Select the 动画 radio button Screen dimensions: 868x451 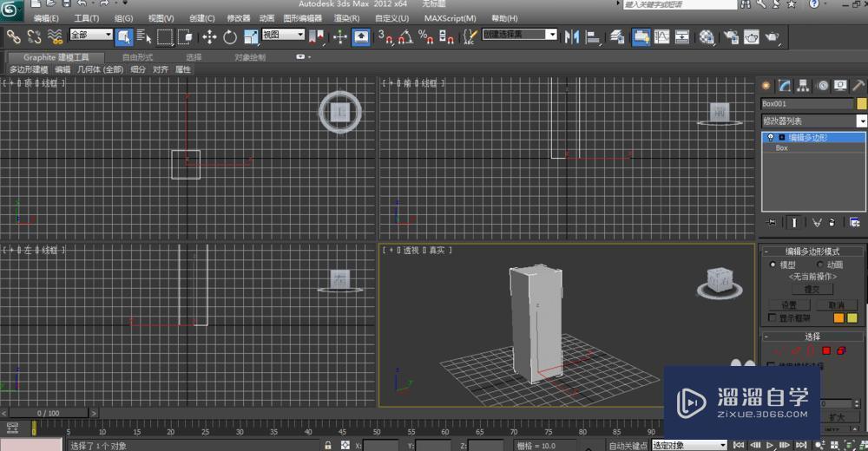pos(821,265)
